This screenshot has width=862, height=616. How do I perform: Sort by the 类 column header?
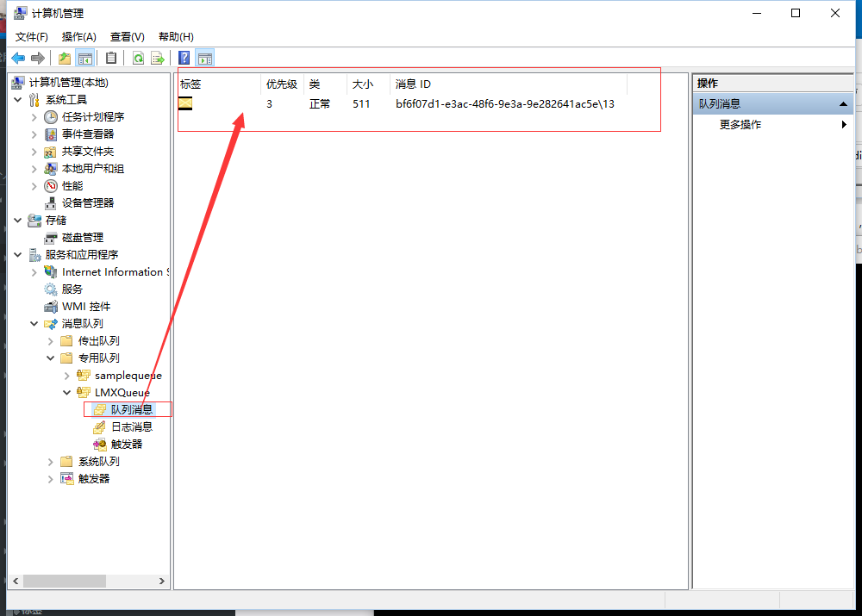pyautogui.click(x=325, y=84)
